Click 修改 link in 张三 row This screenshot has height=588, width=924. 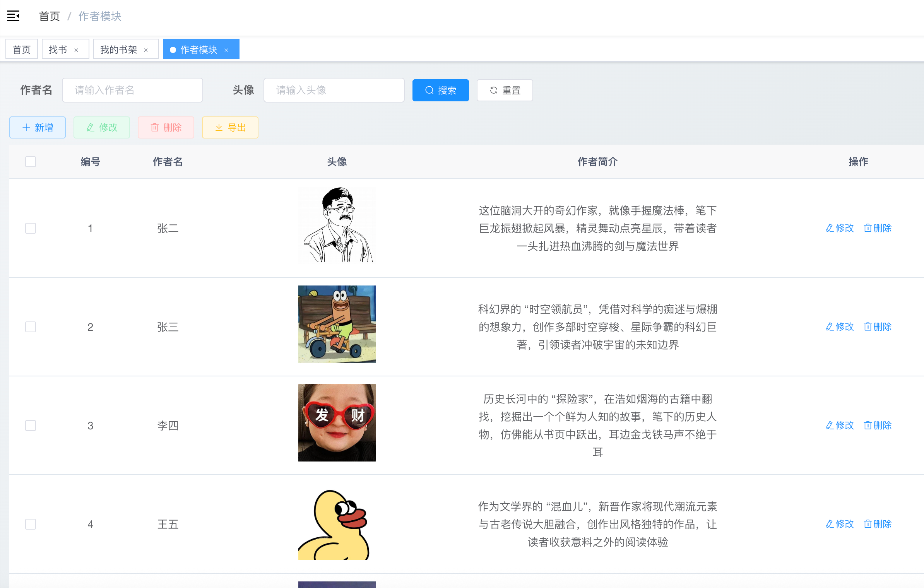[x=840, y=327]
